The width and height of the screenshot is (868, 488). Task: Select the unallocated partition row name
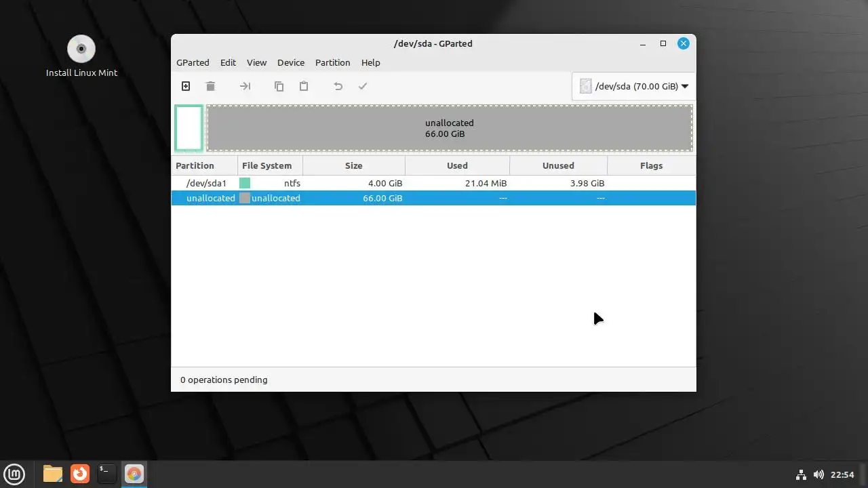(210, 198)
